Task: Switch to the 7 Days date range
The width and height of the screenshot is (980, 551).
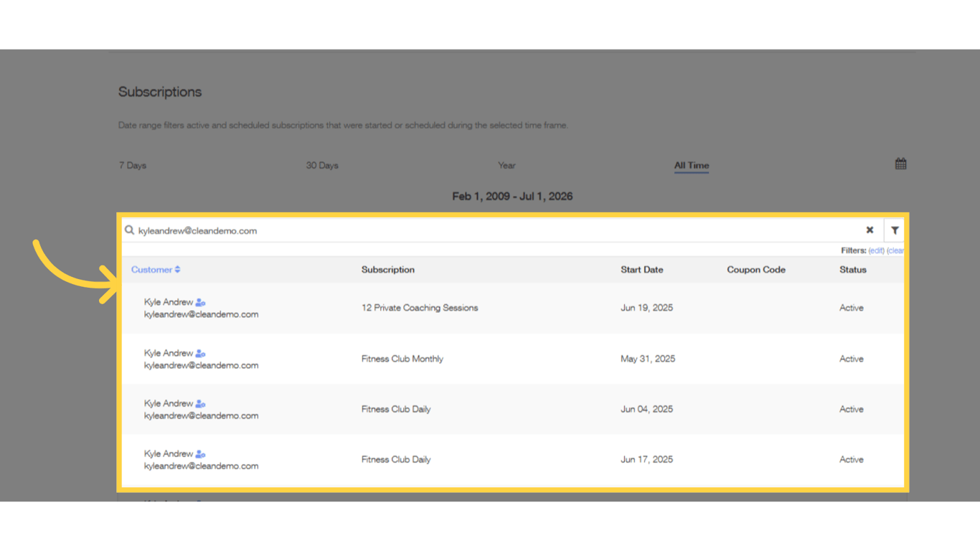Action: pyautogui.click(x=132, y=164)
